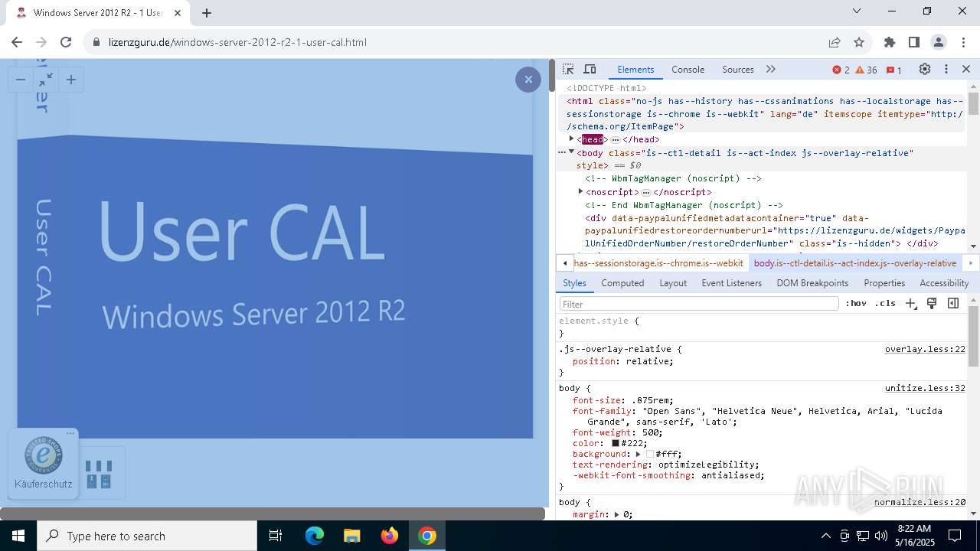Zoom in the product image with plus

pyautogui.click(x=71, y=80)
